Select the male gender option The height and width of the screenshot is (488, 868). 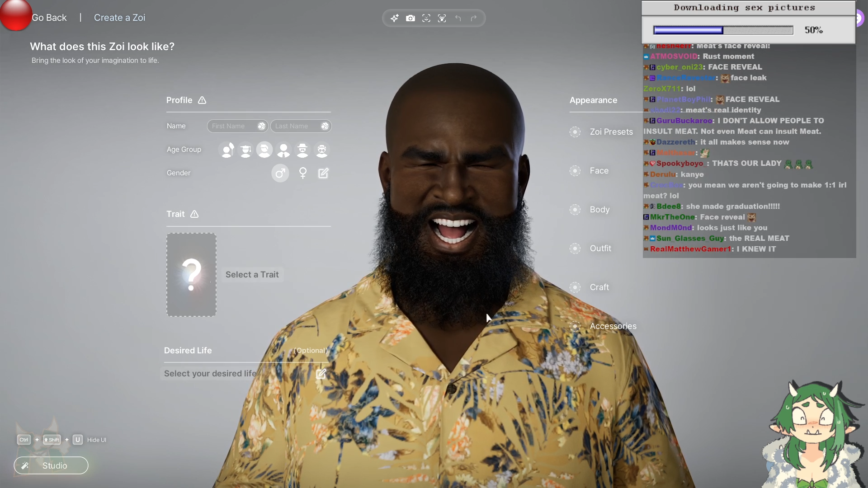coord(280,173)
